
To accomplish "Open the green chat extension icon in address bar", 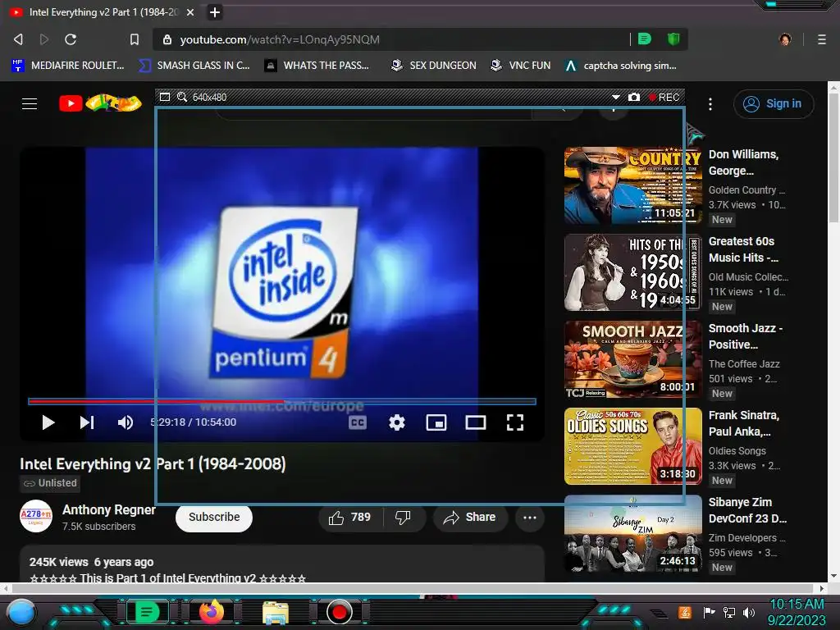I will [645, 39].
